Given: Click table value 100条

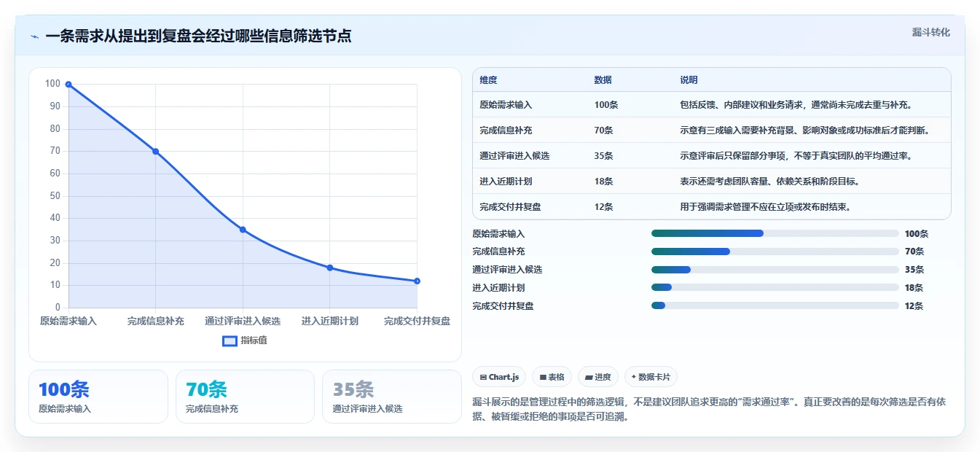Looking at the screenshot, I should pos(606,105).
